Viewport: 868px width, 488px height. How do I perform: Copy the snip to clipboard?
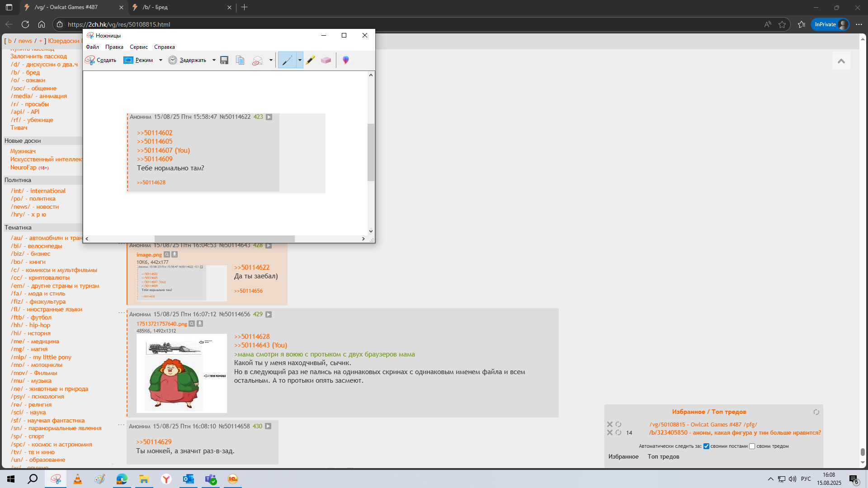[240, 60]
